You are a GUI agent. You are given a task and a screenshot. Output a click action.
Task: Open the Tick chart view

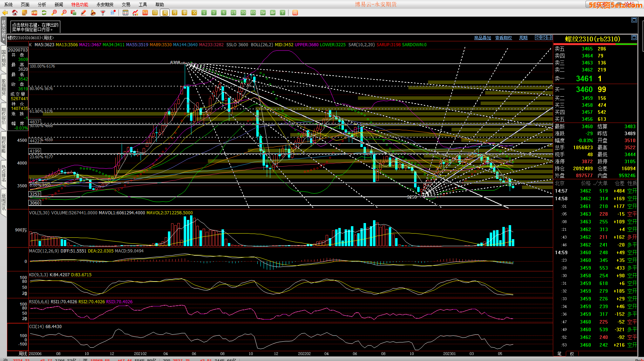click(145, 13)
